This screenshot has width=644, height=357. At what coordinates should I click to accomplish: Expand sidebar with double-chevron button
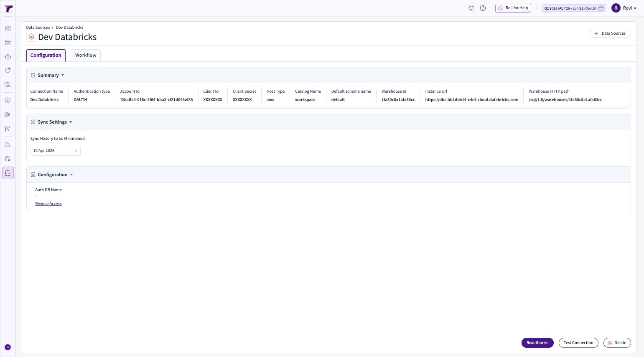pyautogui.click(x=8, y=347)
